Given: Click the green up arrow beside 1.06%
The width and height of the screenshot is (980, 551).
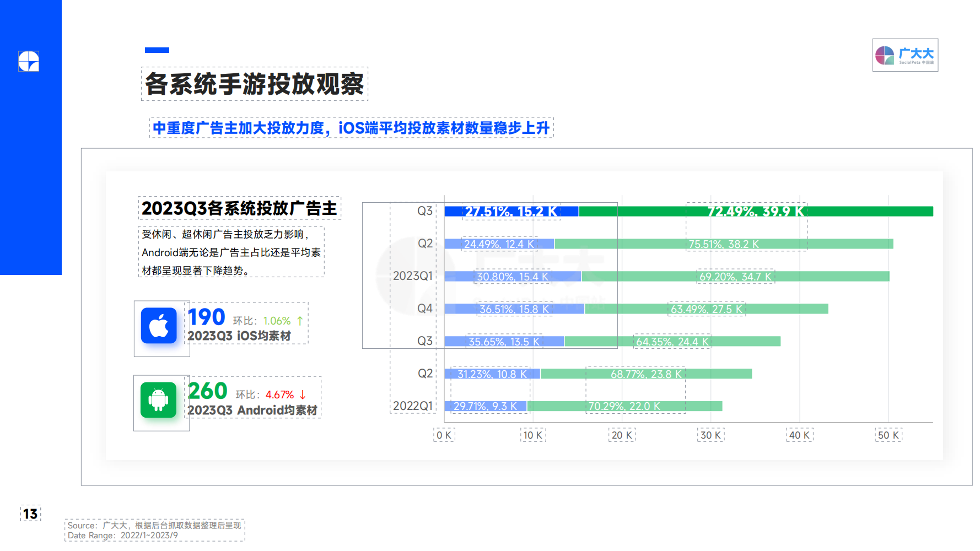Looking at the screenshot, I should click(x=300, y=321).
